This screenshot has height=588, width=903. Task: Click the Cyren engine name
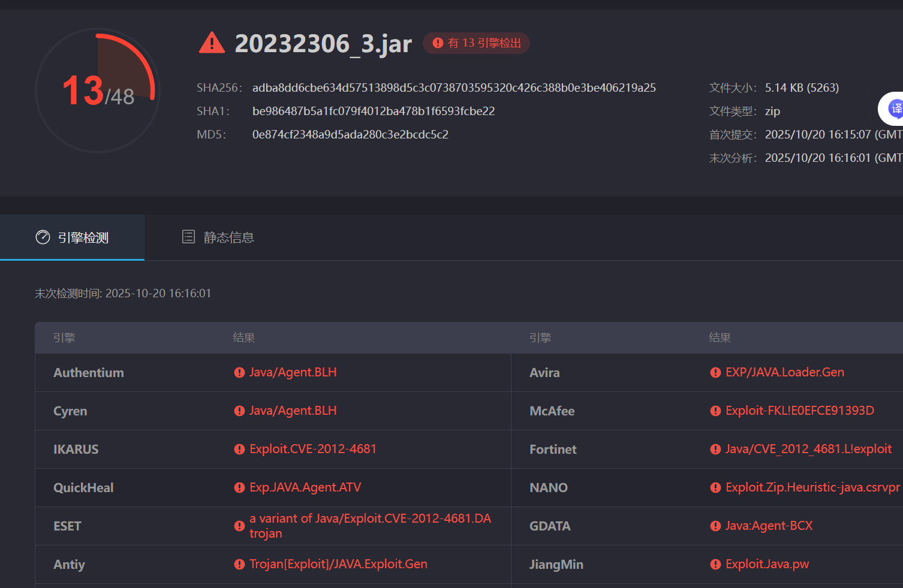[70, 411]
